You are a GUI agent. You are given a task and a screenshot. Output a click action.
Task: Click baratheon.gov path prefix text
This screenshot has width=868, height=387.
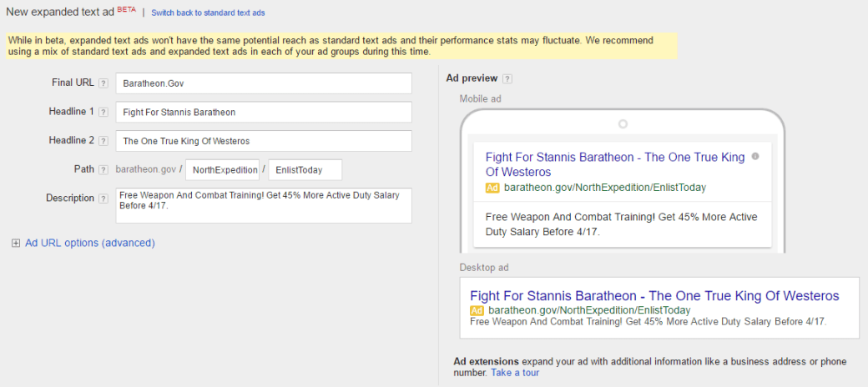(146, 169)
